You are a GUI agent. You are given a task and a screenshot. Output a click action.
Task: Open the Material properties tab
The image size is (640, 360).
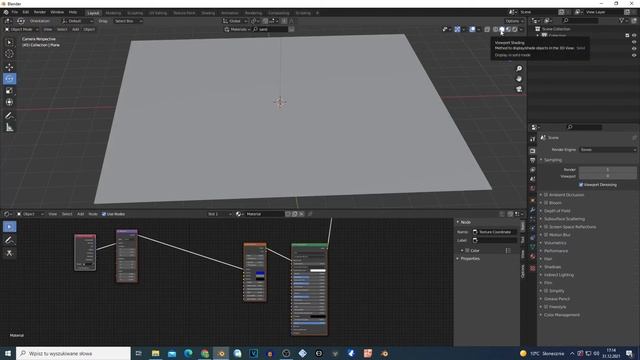[532, 256]
